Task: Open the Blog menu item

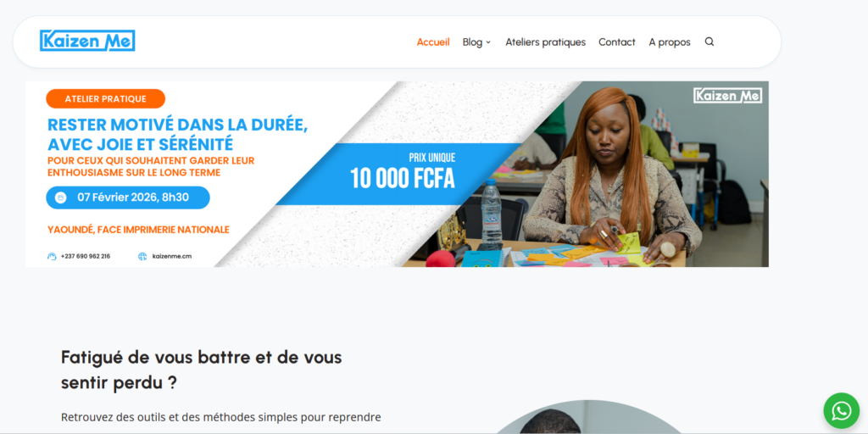Action: 472,42
